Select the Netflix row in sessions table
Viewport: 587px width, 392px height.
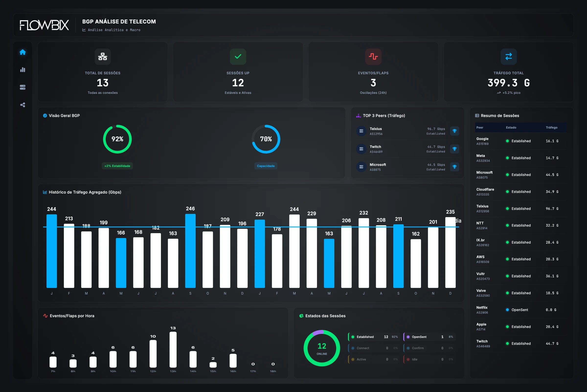(521, 310)
